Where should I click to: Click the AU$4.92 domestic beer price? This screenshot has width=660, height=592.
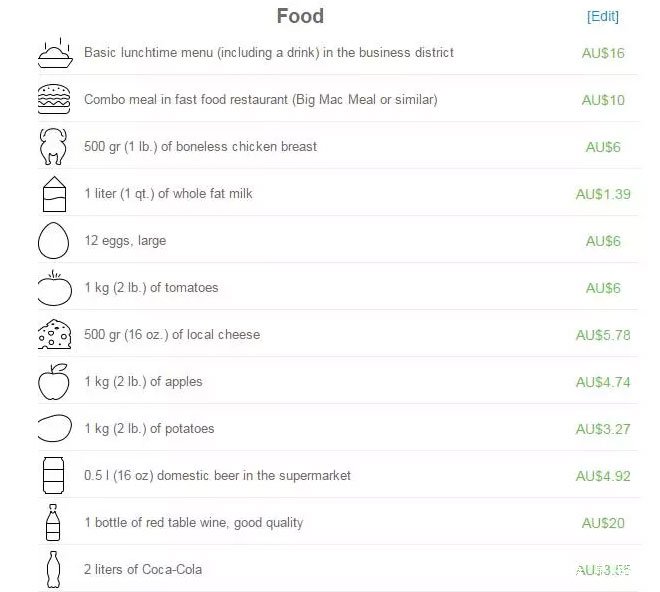pos(603,476)
